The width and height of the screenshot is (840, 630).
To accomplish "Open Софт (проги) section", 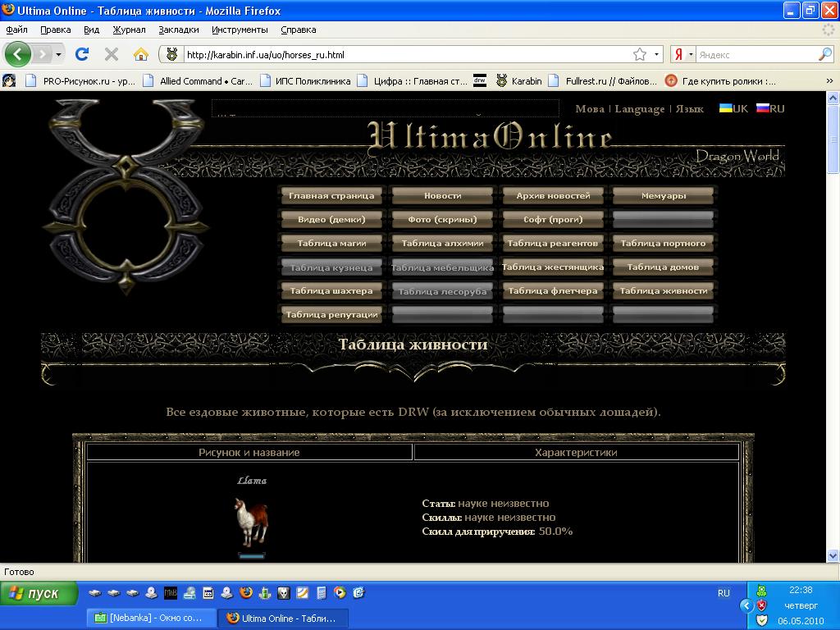I will tap(553, 219).
